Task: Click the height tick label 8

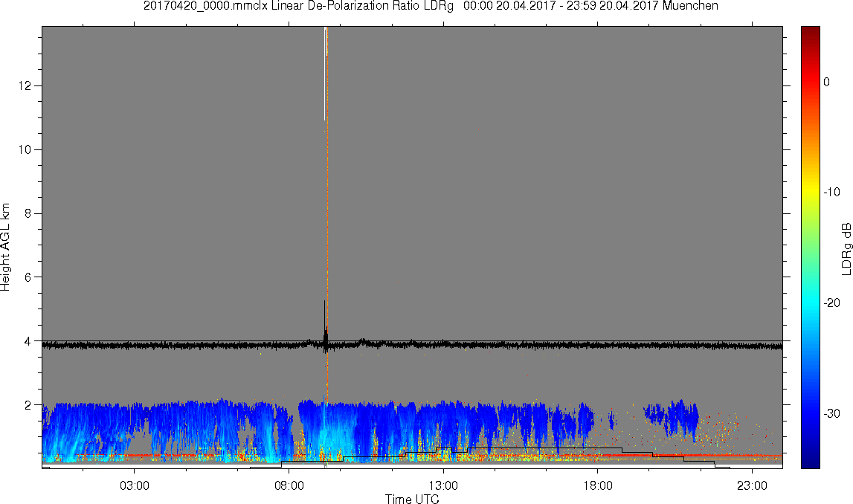Action: pyautogui.click(x=28, y=213)
